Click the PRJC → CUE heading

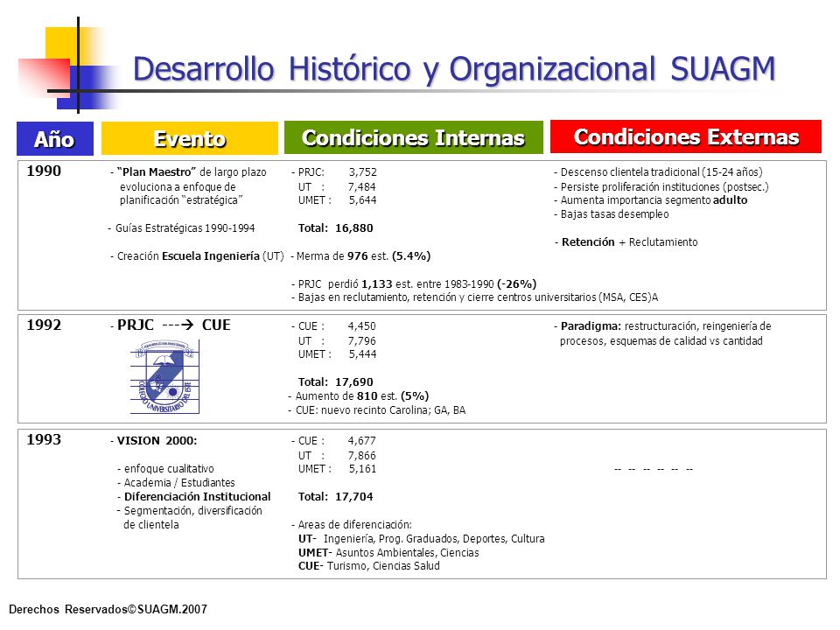[x=171, y=325]
